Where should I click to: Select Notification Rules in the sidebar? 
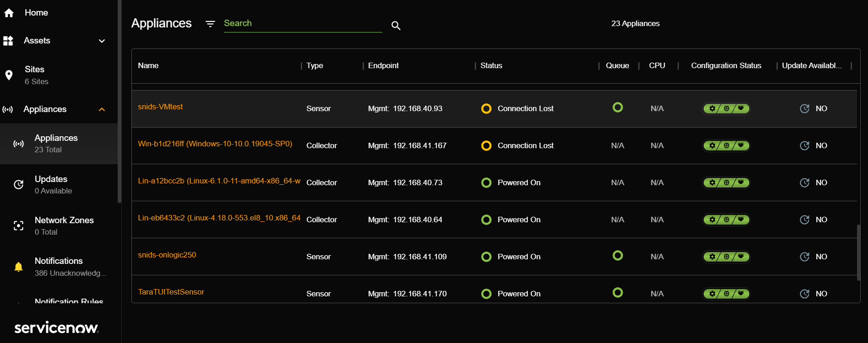[x=69, y=300]
